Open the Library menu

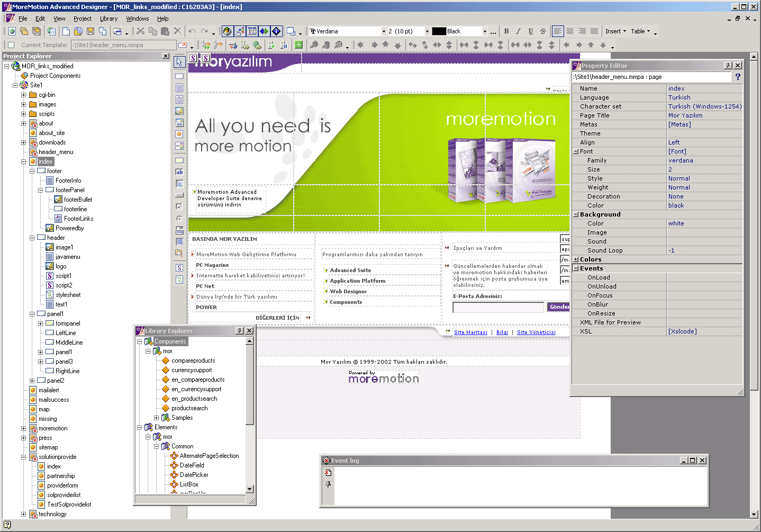(108, 18)
